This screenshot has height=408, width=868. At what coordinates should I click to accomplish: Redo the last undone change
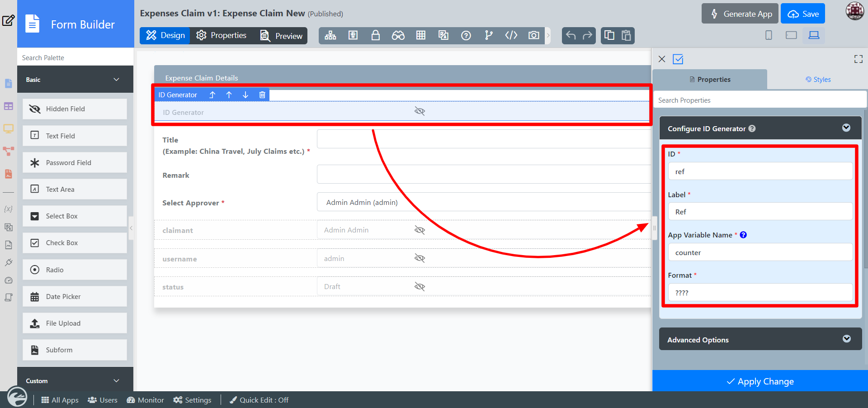[x=587, y=35]
